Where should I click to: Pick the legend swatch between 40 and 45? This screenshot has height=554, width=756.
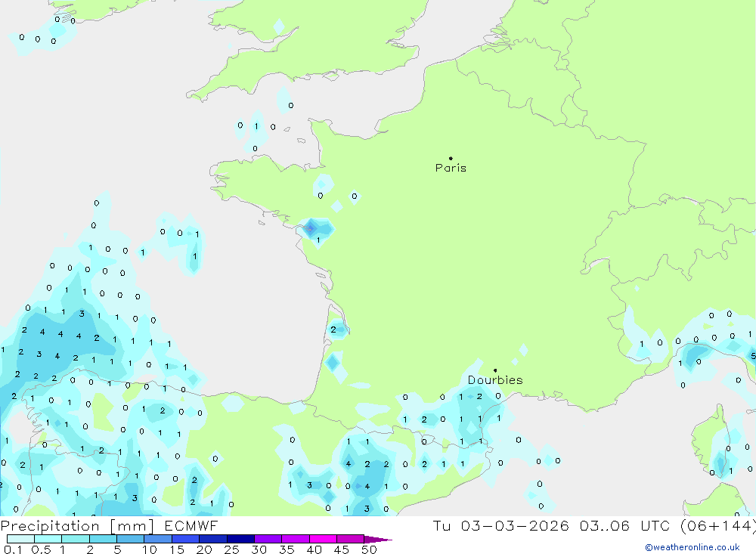pos(323,539)
